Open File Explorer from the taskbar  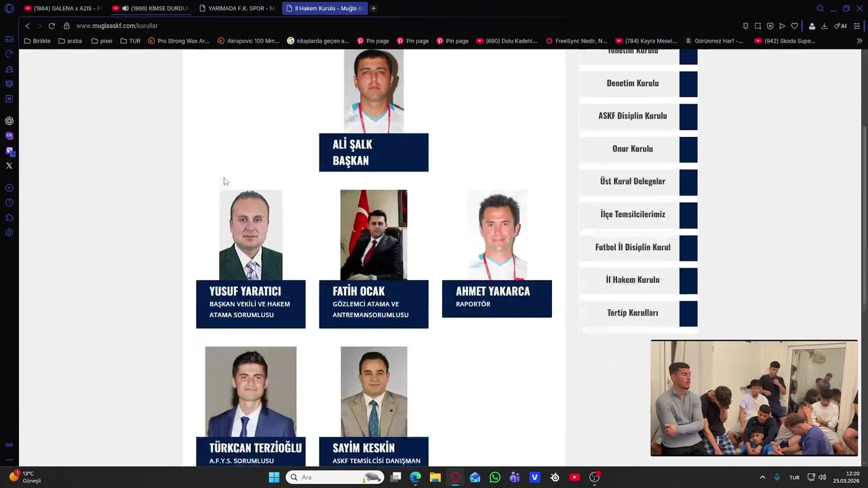pyautogui.click(x=435, y=477)
